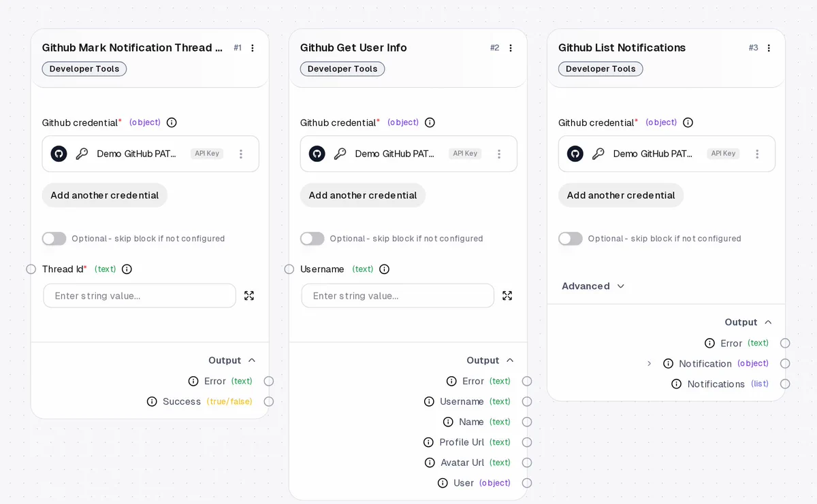Click the Notification object output connector handle
Viewport: 817px width, 504px height.
[785, 364]
